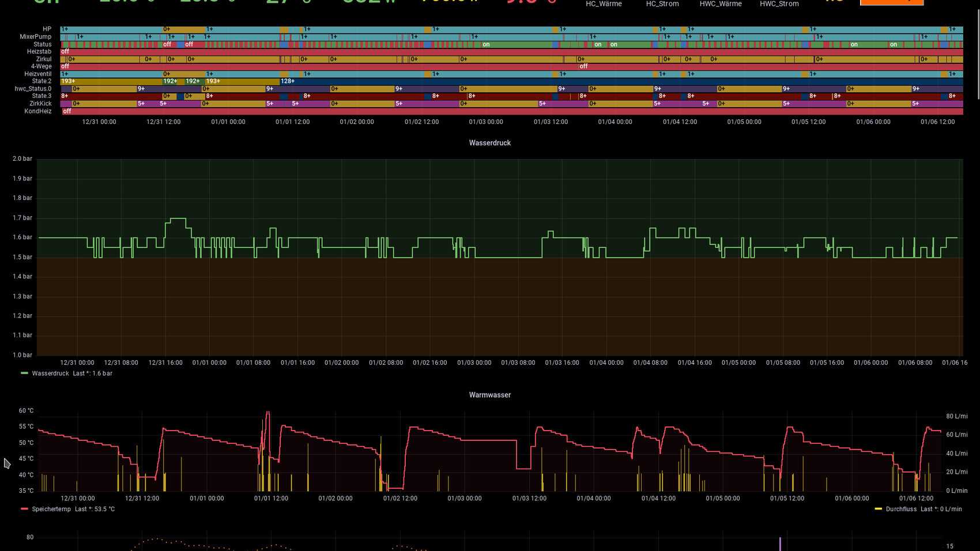Open the Wasserdruck panel title menu

[489, 143]
